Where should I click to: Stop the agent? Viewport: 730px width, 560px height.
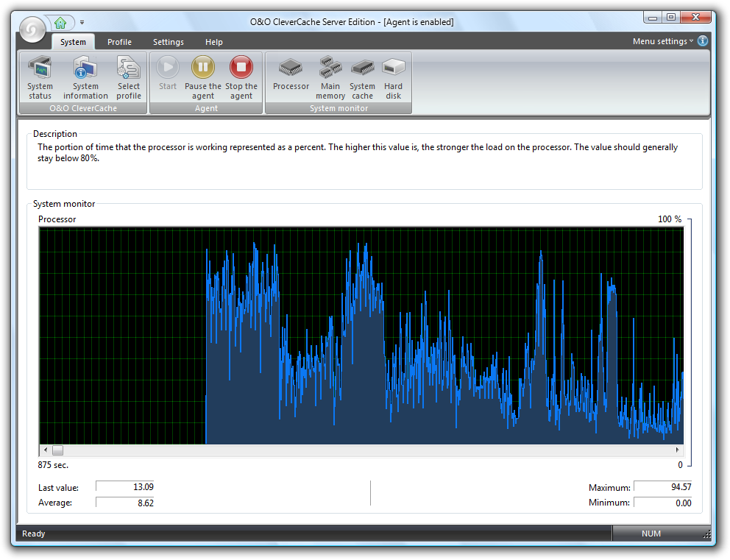(x=241, y=77)
